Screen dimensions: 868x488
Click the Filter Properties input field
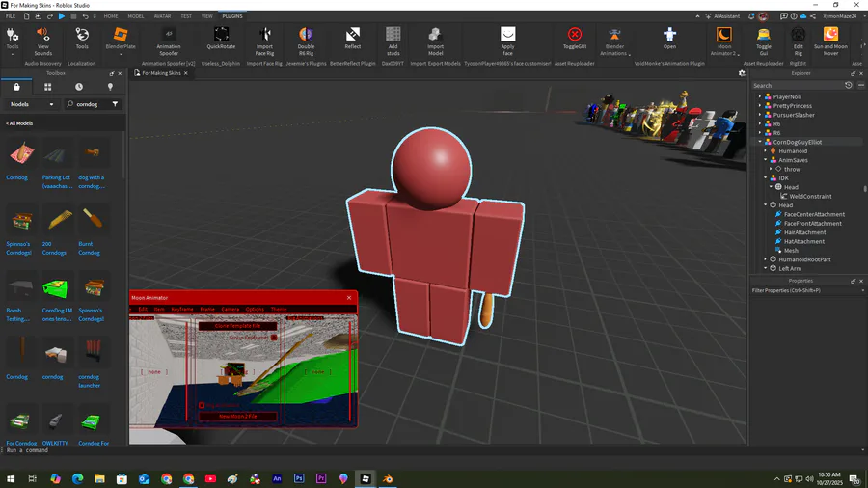[805, 290]
